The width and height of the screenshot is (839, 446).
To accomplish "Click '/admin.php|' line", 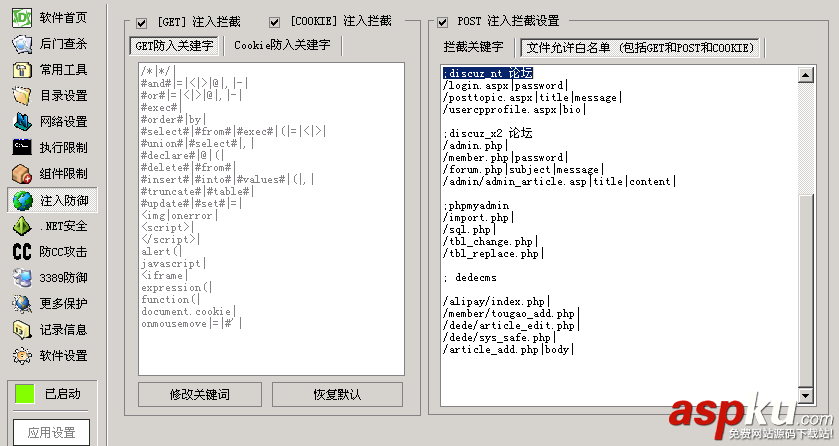I will (x=475, y=145).
